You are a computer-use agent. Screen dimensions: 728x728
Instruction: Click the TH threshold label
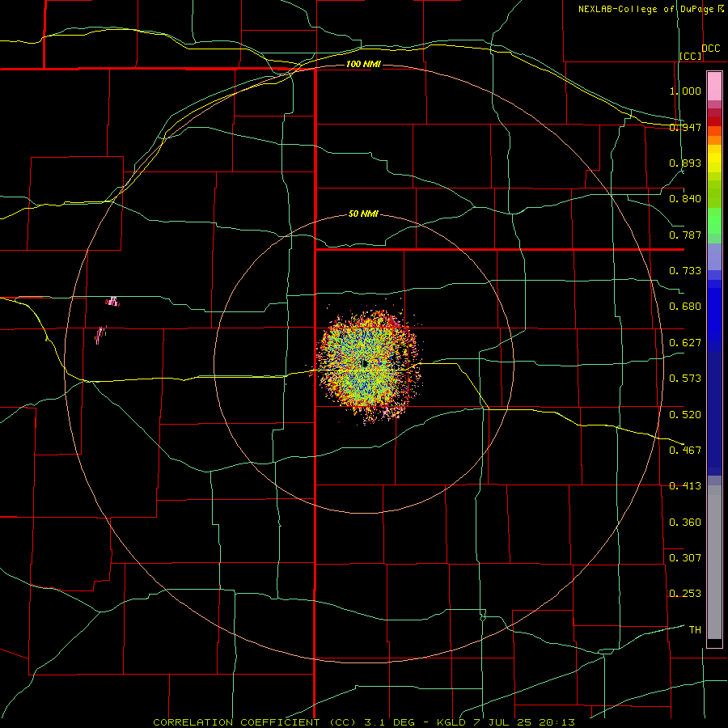pos(695,630)
